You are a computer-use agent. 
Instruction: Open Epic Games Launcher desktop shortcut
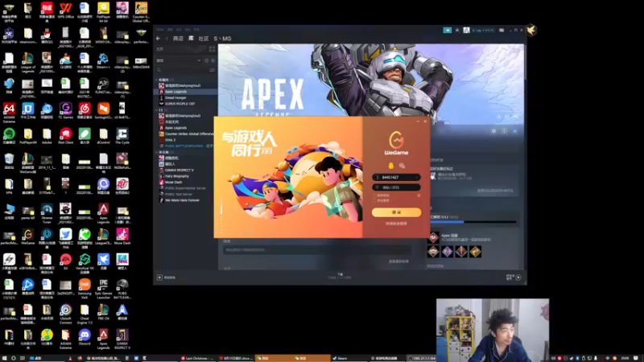coord(104,289)
